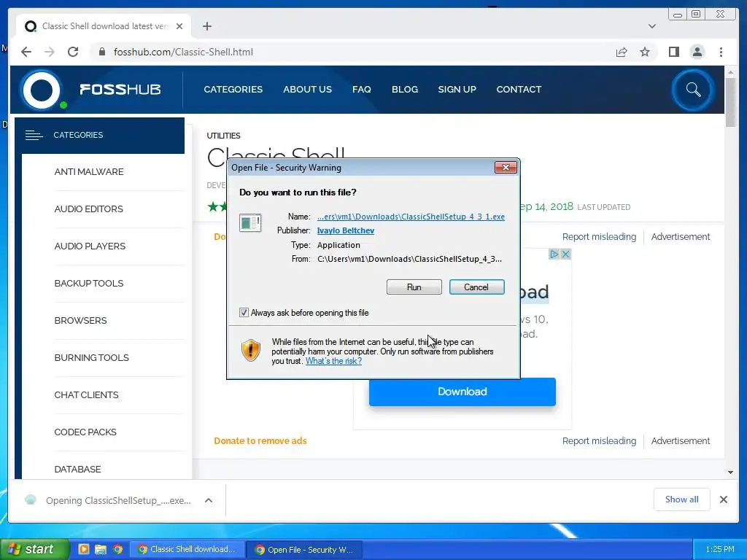
Task: Open ABOUT US navigation item
Action: (307, 90)
